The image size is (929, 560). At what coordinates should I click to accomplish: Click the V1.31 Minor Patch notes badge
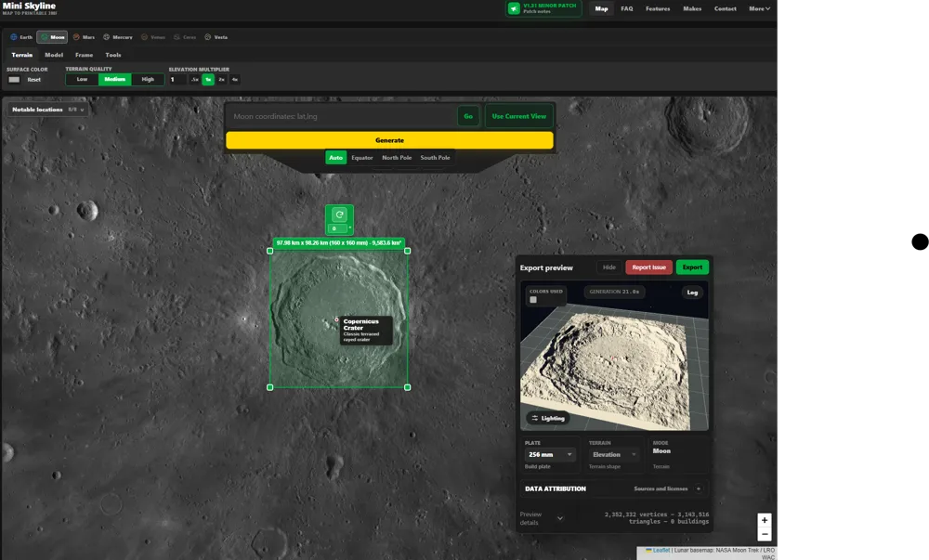(543, 8)
